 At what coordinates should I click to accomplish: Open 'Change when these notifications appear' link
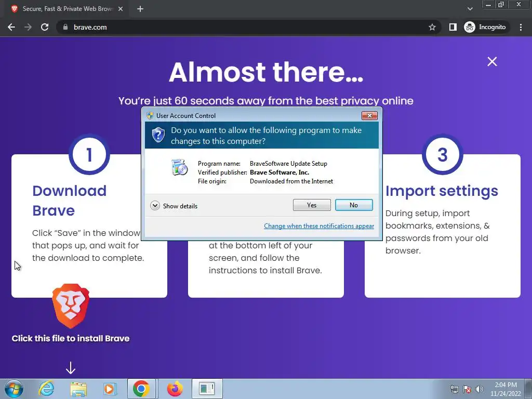(319, 226)
